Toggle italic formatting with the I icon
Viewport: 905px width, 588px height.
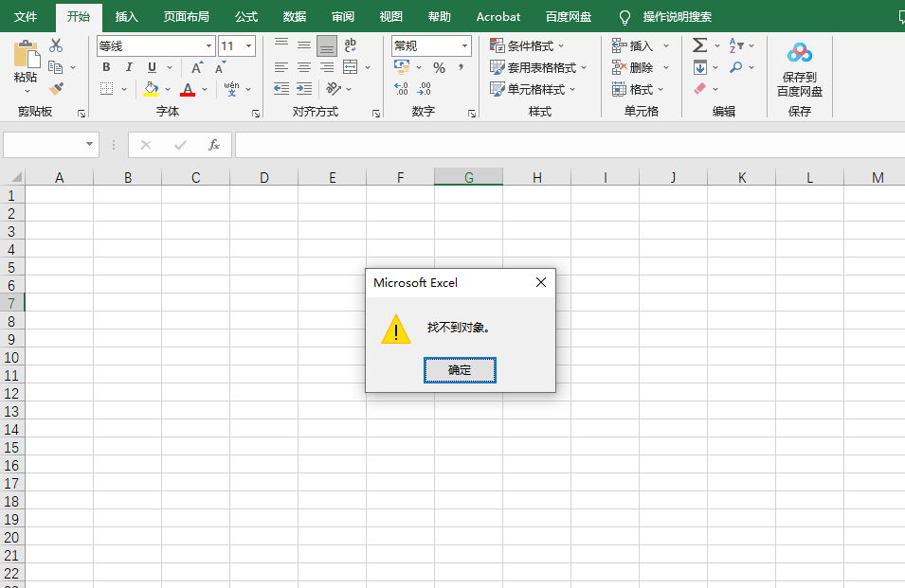click(x=129, y=67)
